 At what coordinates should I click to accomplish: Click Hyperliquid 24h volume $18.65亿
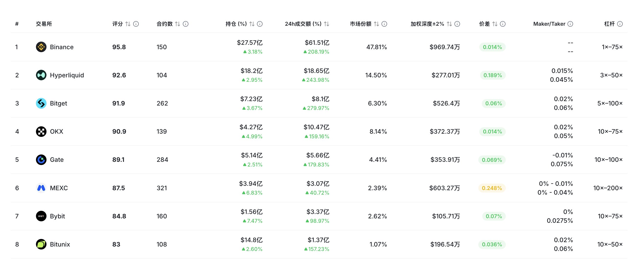pos(317,71)
